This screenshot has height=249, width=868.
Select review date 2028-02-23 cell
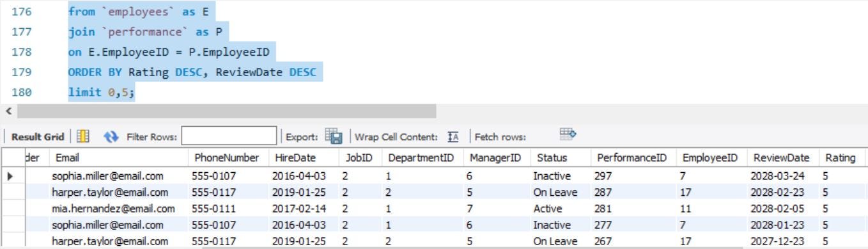(x=784, y=192)
